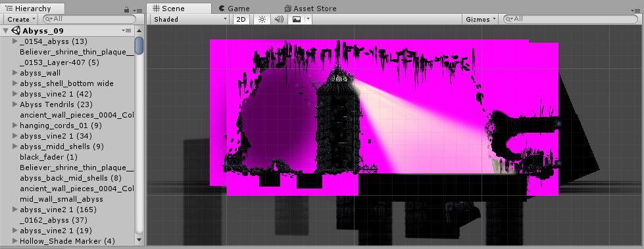Select the _0153_Layer-407 (5) object
Screen dimensions: 644x249
pyautogui.click(x=60, y=62)
